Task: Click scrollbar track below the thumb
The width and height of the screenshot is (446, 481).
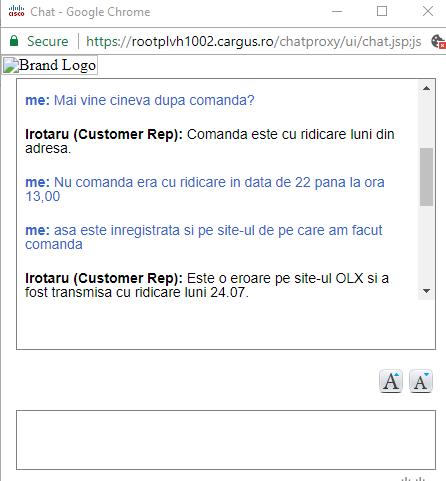Action: point(426,245)
